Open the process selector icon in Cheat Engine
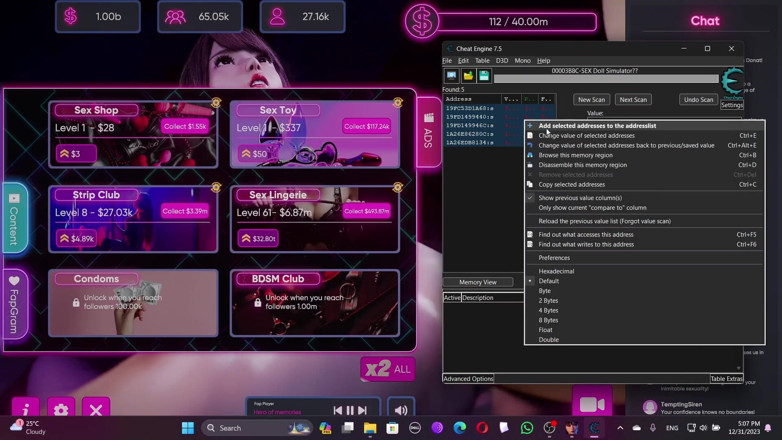 [x=451, y=76]
